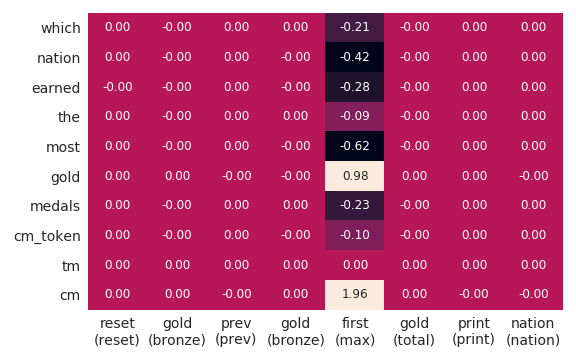Viewport: 576px width, 360px height.
Task: Click the 'tm' row label
Action: [x=71, y=266]
